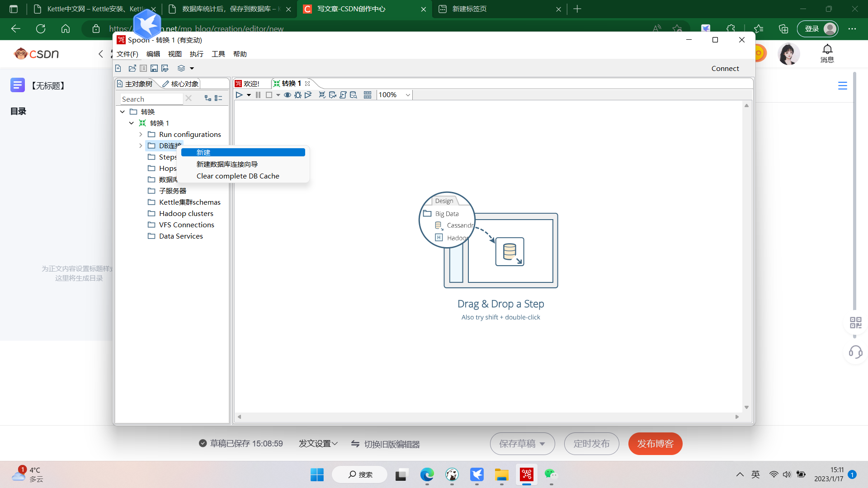Click the browser refresh icon

41,29
